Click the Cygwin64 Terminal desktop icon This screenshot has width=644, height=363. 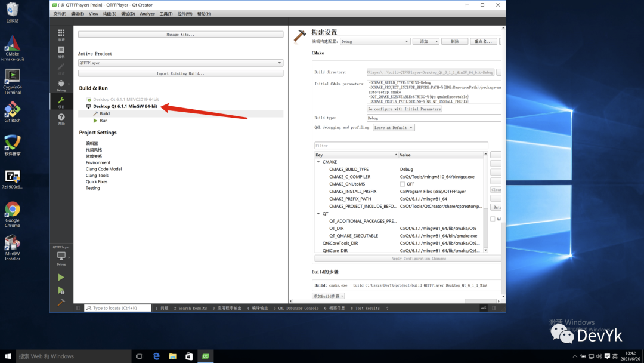click(x=13, y=82)
